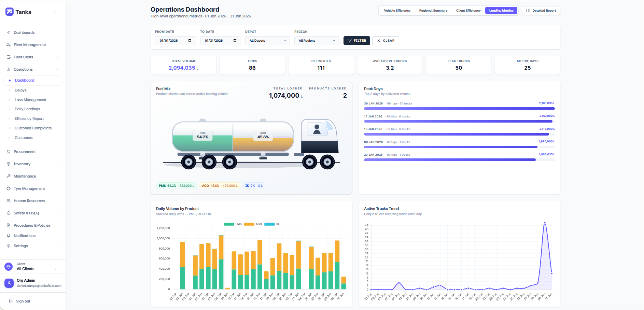Image resolution: width=644 pixels, height=310 pixels.
Task: Collapse the Operations section chevron
Action: click(57, 69)
